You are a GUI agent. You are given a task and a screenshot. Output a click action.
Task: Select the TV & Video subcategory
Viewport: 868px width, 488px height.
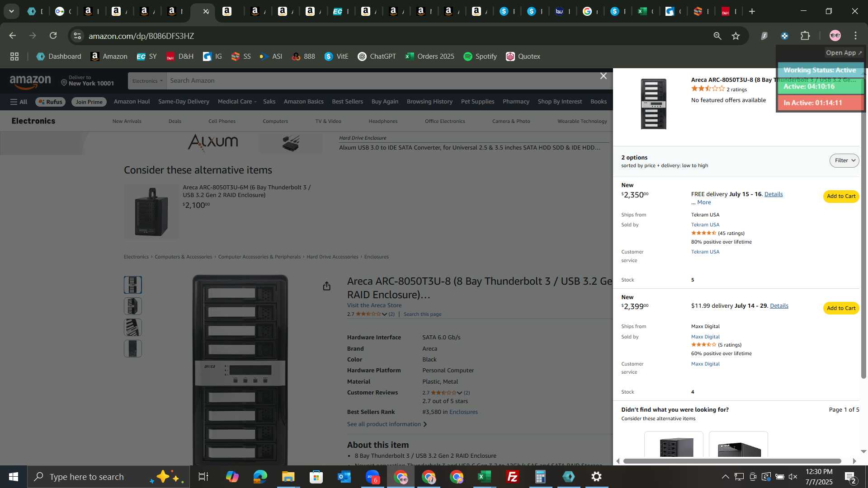point(328,121)
